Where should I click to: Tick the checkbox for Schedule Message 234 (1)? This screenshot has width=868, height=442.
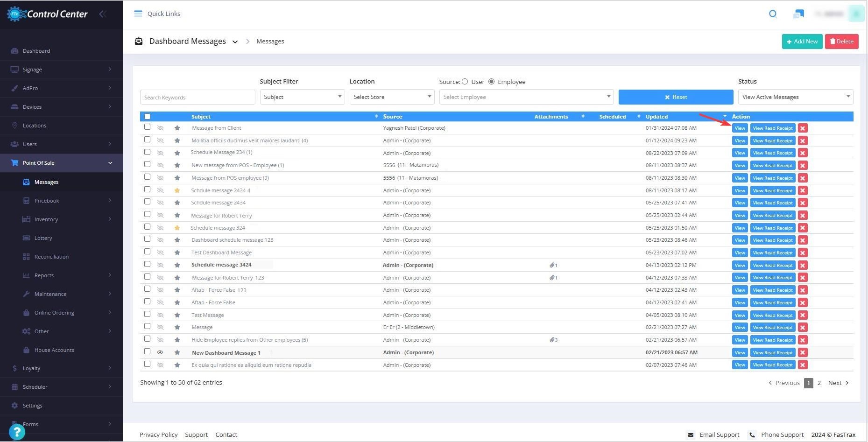(148, 152)
